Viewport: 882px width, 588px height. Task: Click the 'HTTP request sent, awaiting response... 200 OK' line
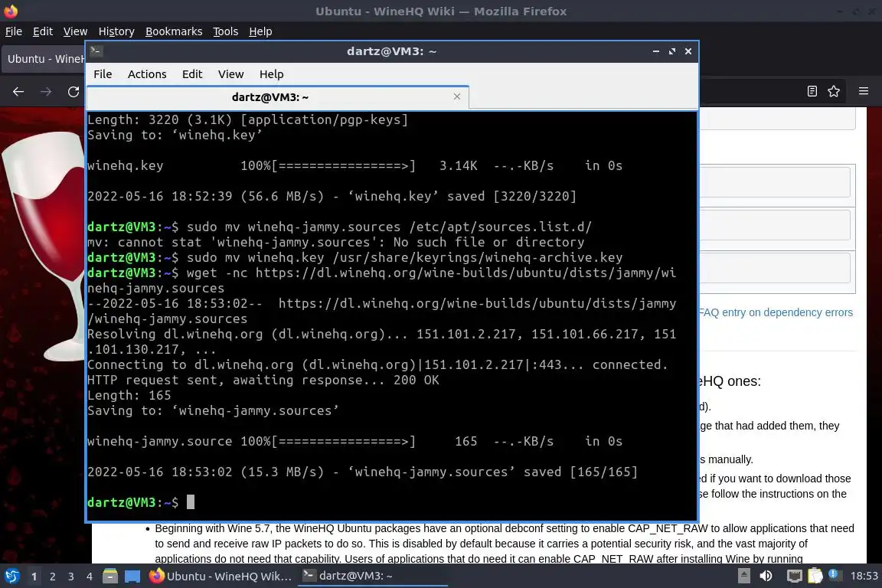(x=263, y=380)
